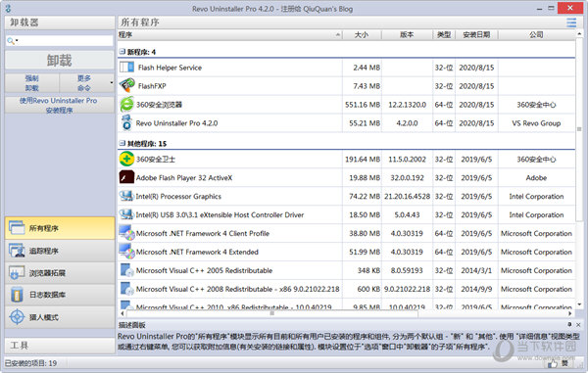Switch to the 浏览器拓展 tab
This screenshot has width=588, height=373.
click(x=60, y=272)
